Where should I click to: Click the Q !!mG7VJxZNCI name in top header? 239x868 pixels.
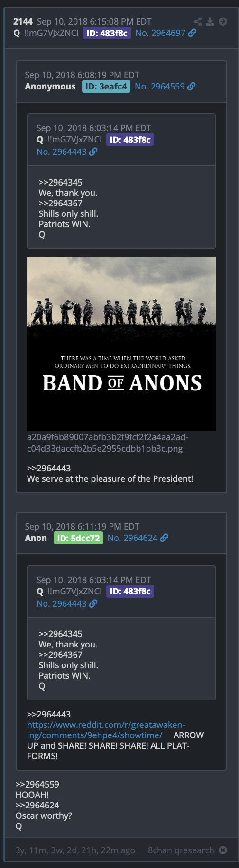click(x=46, y=33)
